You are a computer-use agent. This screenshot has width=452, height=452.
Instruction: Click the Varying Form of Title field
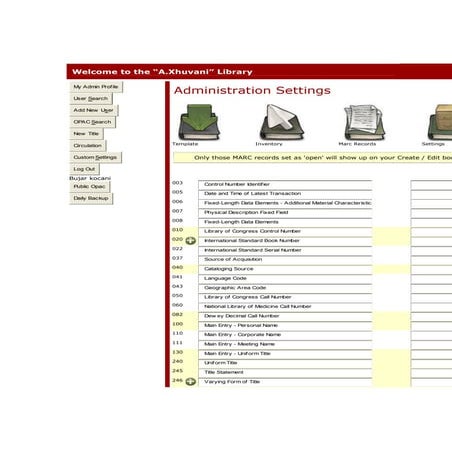coord(285,382)
